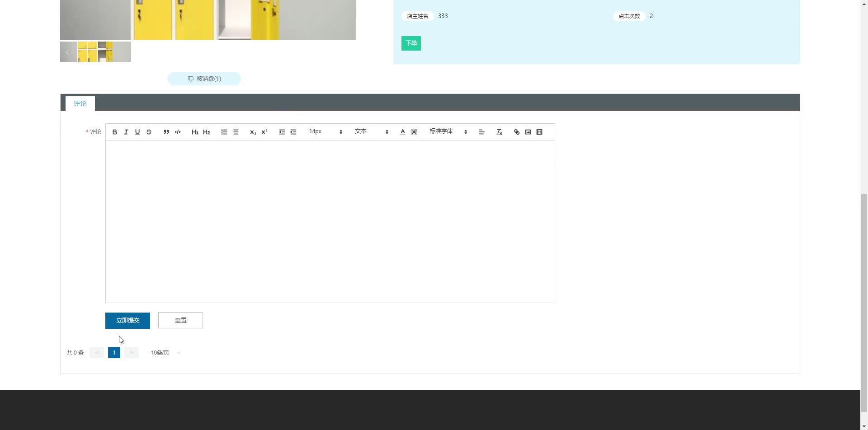Screen dimensions: 868x430
Task: Insert an image into the comment
Action: pos(528,132)
